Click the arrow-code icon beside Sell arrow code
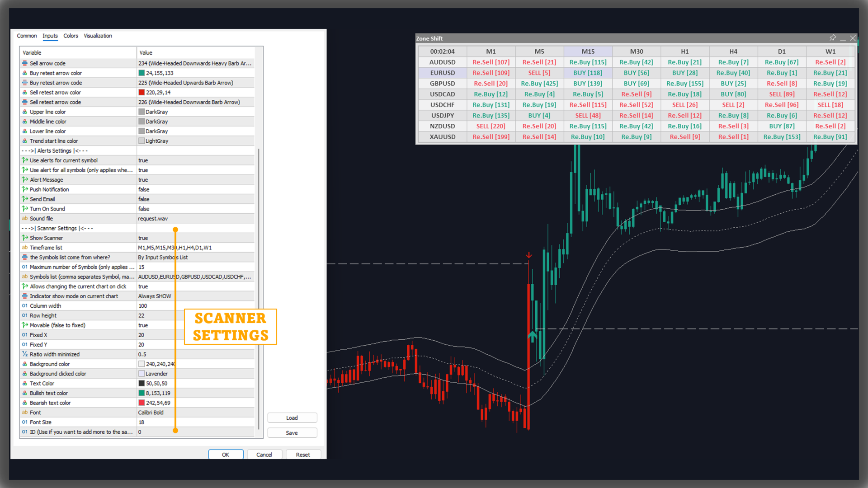Screen dimensions: 868x488 point(25,63)
